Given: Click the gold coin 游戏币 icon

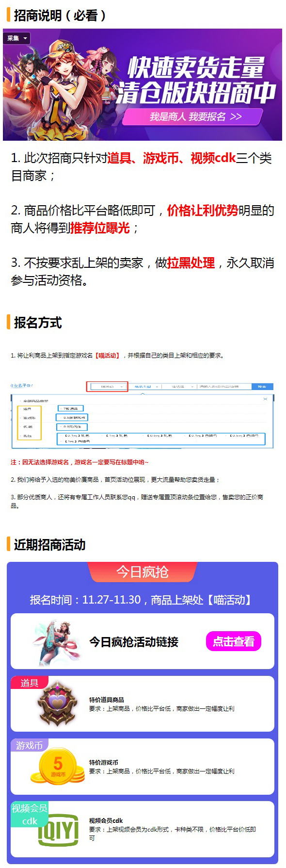Looking at the screenshot, I should [x=57, y=766].
